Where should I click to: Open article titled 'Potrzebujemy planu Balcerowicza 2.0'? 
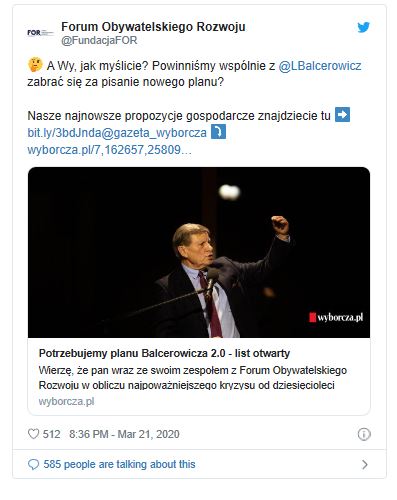164,353
